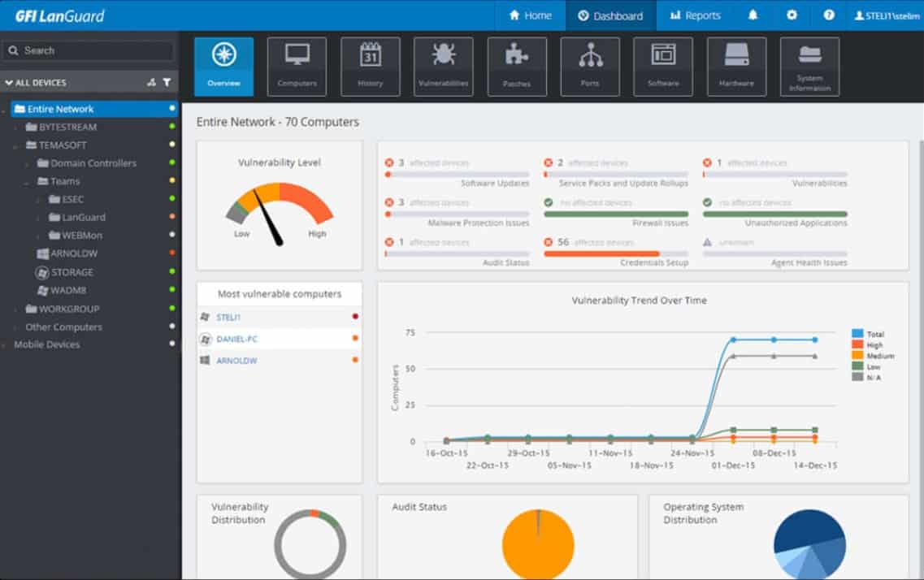Open the System Information tile
Screen dimensions: 924x580
(809, 67)
